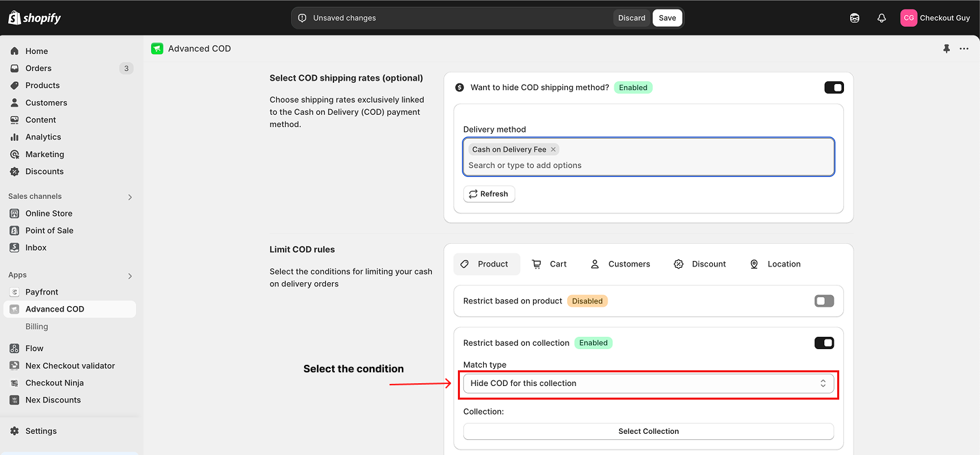Screen dimensions: 980x455
Task: Open the notifications bell
Action: (882, 18)
